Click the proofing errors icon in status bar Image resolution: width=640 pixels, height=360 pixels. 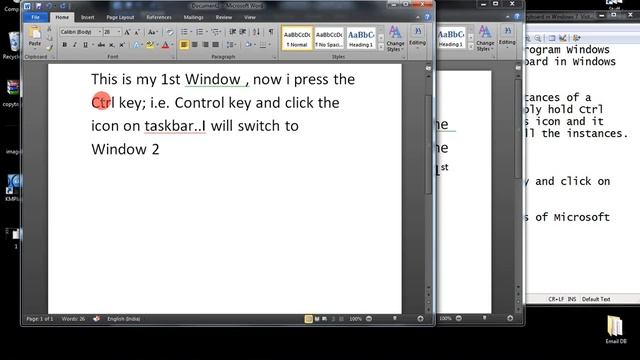96,319
